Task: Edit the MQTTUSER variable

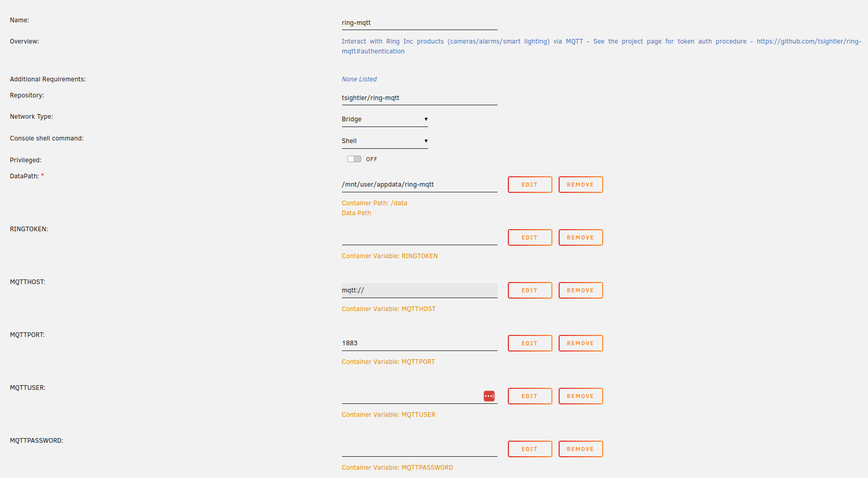Action: pos(530,396)
